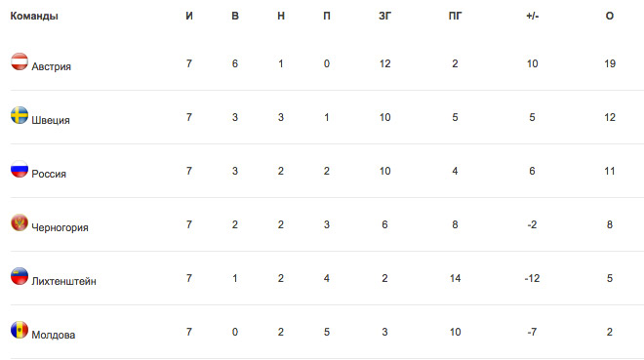The height and width of the screenshot is (360, 644).
Task: Click the Russia flag icon
Action: (20, 169)
